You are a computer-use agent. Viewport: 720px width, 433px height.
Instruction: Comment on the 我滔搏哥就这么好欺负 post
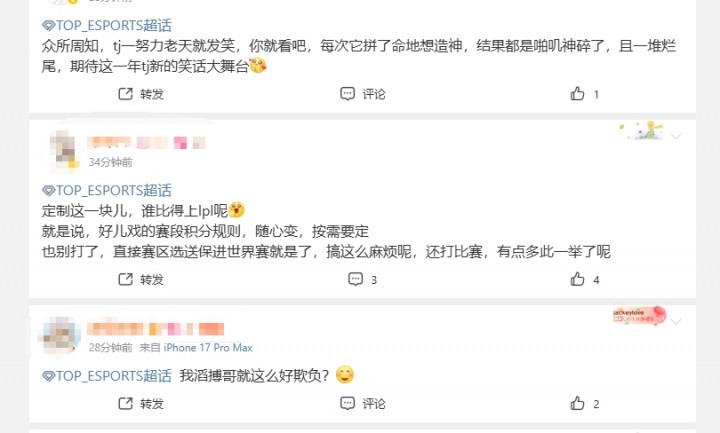point(362,404)
